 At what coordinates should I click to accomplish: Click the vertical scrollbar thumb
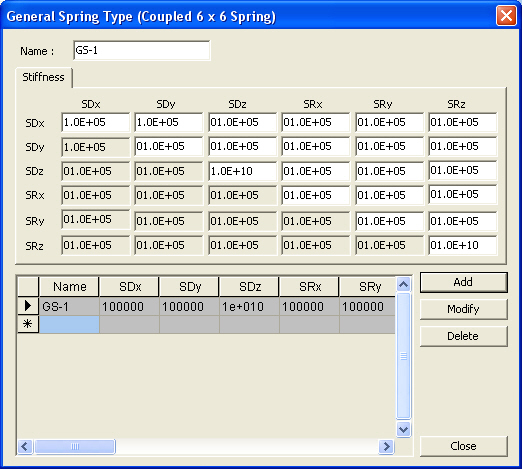point(403,356)
